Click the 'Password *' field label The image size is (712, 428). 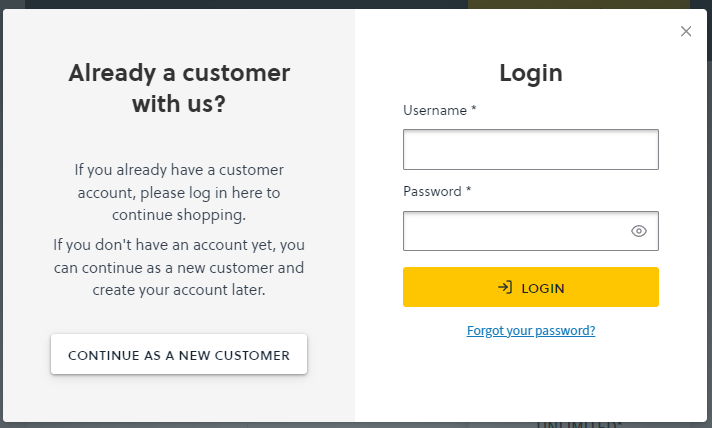pyautogui.click(x=437, y=191)
